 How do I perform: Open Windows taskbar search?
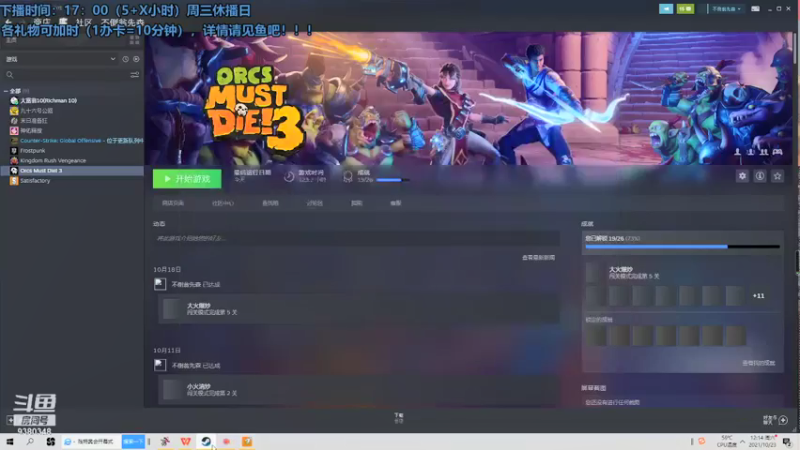pyautogui.click(x=30, y=441)
